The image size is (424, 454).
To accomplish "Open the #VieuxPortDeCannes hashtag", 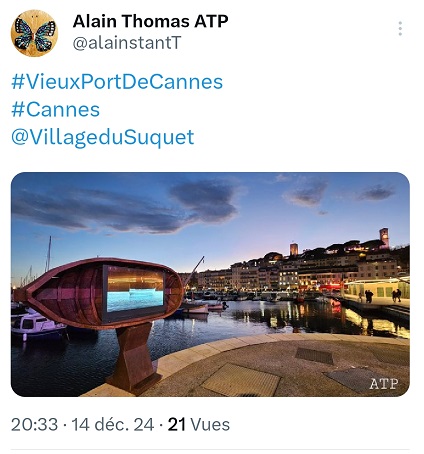I will [117, 82].
